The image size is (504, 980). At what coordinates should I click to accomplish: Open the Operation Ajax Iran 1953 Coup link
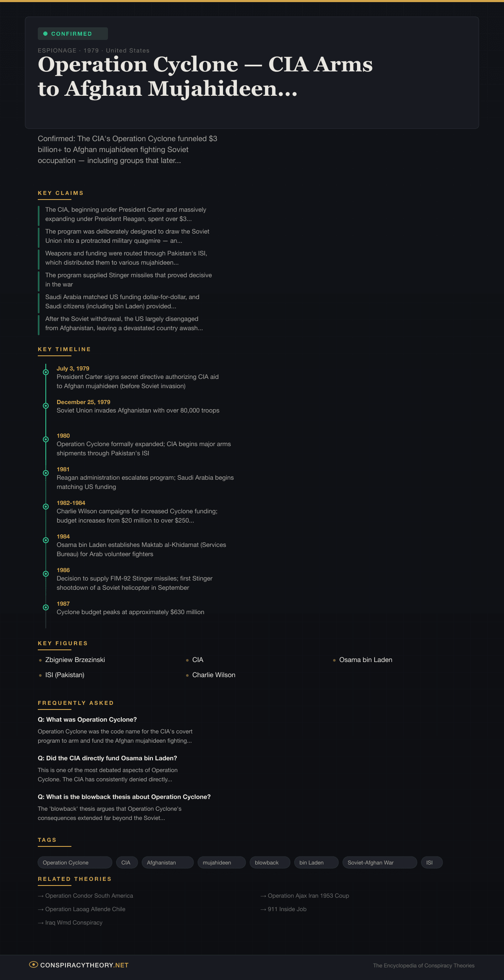308,896
